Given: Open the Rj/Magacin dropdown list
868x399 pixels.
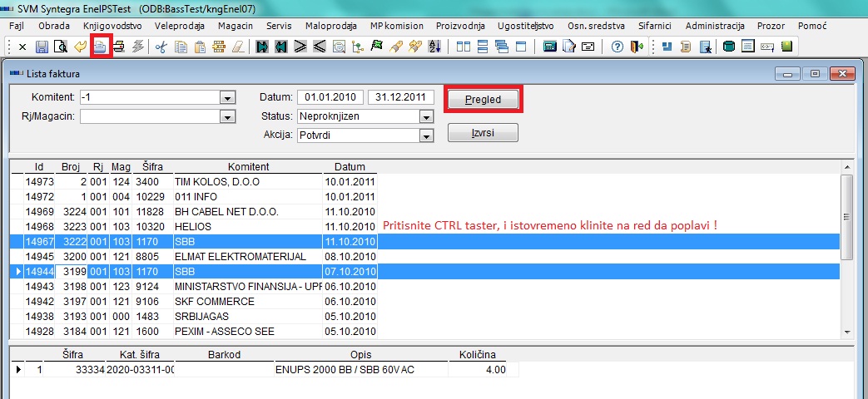Looking at the screenshot, I should point(226,117).
